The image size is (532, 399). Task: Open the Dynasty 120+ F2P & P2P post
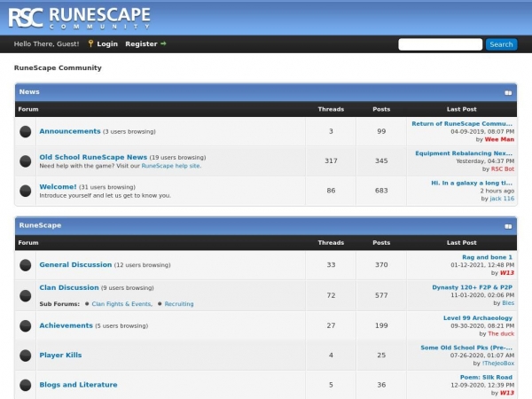point(472,287)
